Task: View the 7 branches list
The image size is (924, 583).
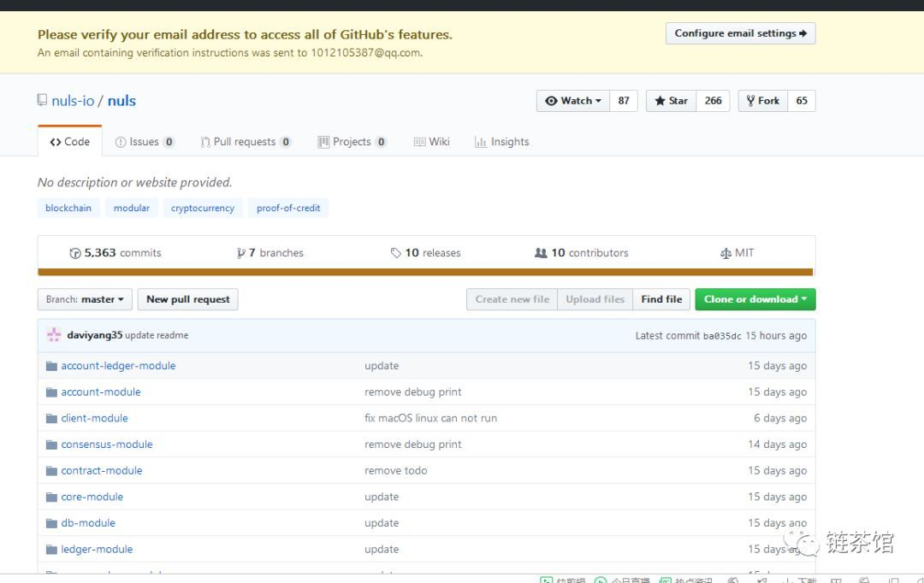Action: 269,253
